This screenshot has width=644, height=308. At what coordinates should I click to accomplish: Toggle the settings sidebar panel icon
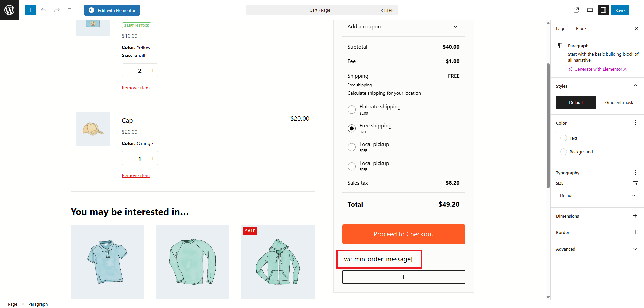(x=603, y=10)
